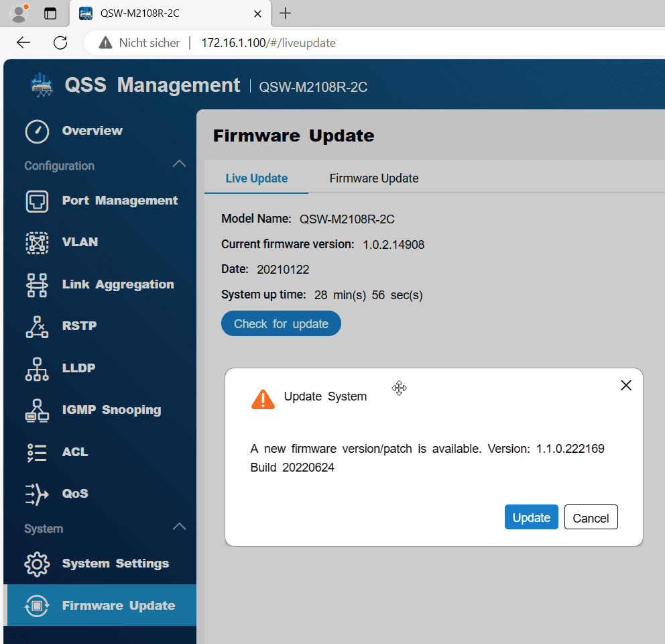Click the Update button in dialog

click(531, 517)
